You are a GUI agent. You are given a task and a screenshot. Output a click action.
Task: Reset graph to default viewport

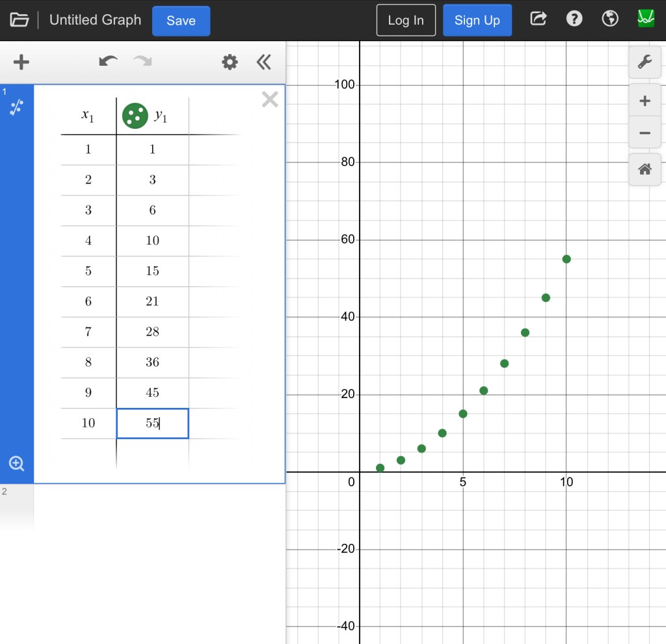pos(645,170)
